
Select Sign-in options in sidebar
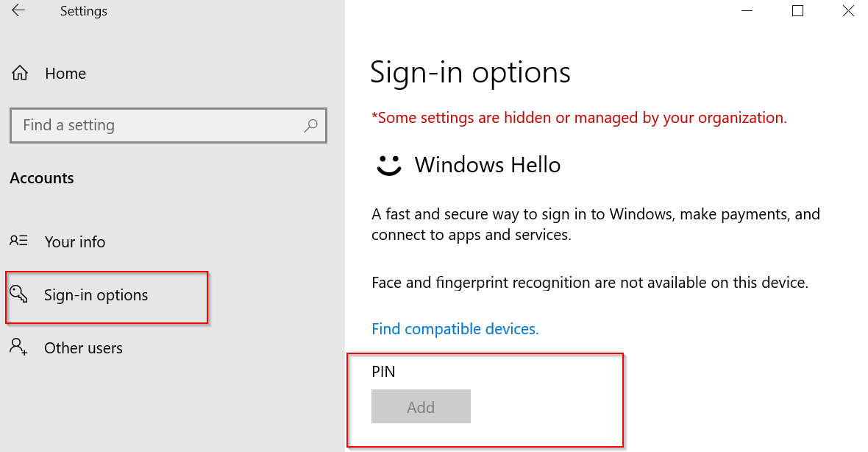(96, 295)
